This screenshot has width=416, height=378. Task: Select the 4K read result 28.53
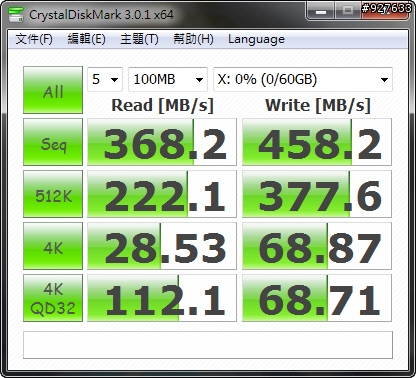tap(162, 246)
